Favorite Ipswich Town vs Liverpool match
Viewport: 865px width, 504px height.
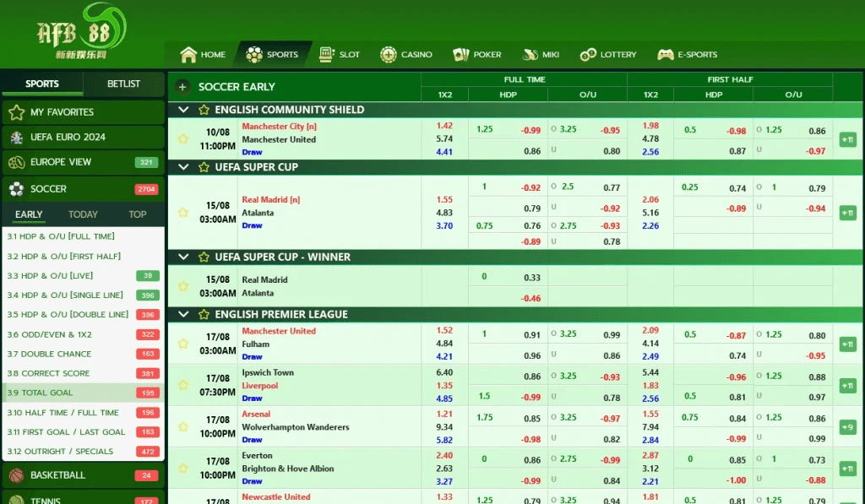[x=183, y=385]
